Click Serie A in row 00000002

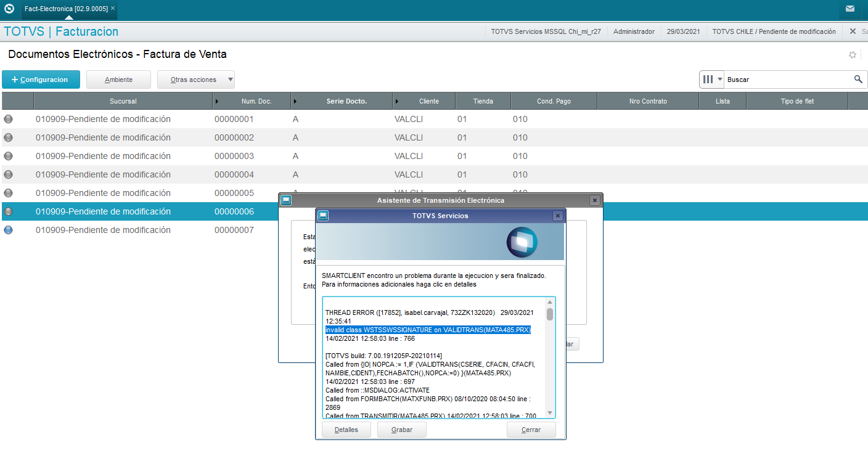pos(295,137)
